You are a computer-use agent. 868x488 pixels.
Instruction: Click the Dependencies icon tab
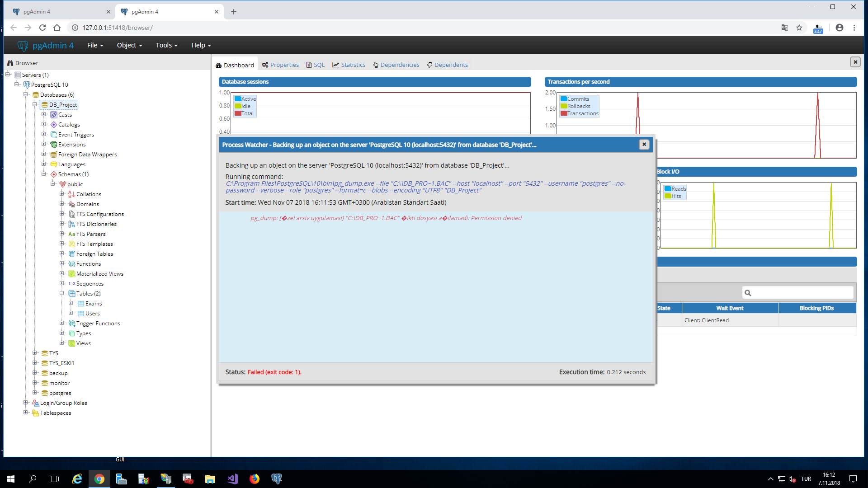396,64
